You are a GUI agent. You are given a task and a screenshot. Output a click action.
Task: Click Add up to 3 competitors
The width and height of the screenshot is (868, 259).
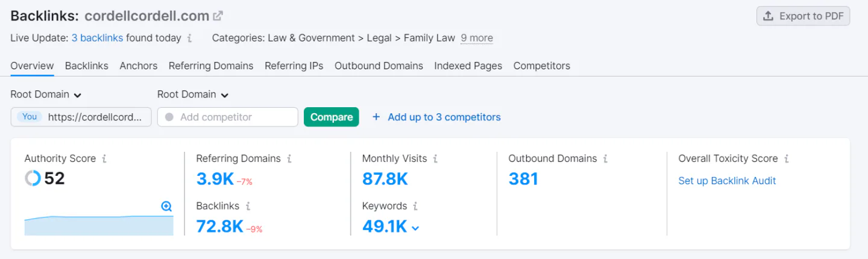pyautogui.click(x=436, y=117)
